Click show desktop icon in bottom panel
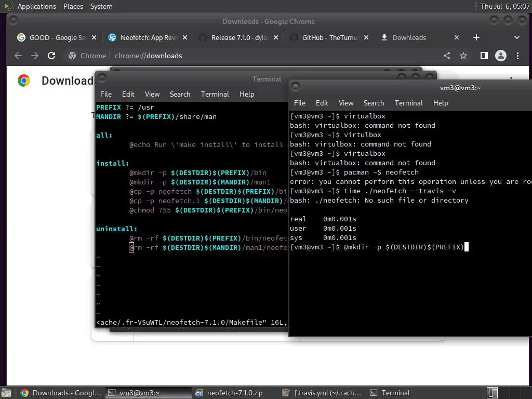Image resolution: width=532 pixels, height=399 pixels. (x=6, y=393)
